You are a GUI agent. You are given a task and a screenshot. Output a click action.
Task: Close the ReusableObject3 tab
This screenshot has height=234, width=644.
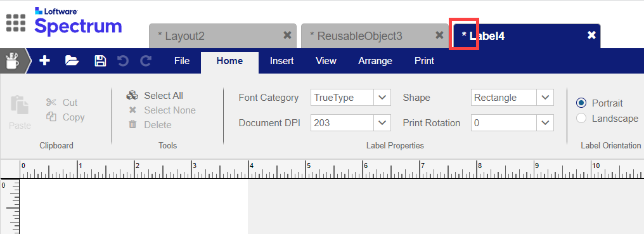439,36
